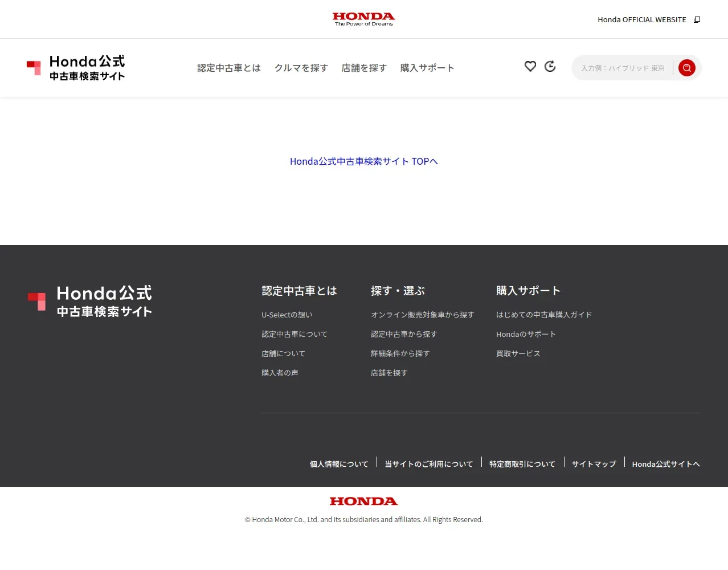Click footer heading 認定中古車とは
This screenshot has width=728, height=570.
[300, 291]
